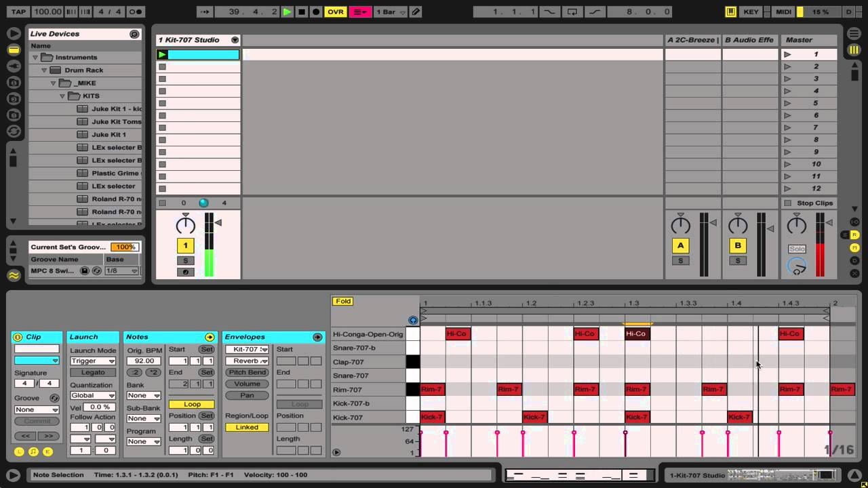Toggle Return A activator button
The height and width of the screenshot is (488, 868).
point(680,246)
